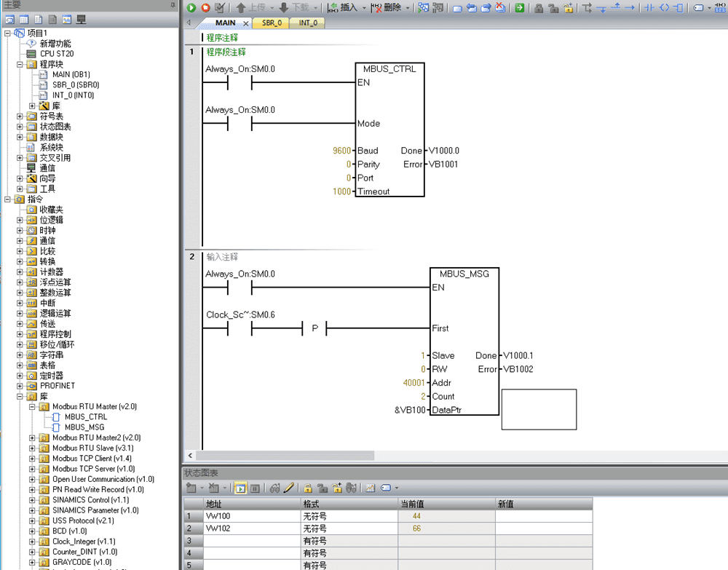Click the Upload (上传) arrow icon
Screen dimensions: 728x570
pos(240,8)
